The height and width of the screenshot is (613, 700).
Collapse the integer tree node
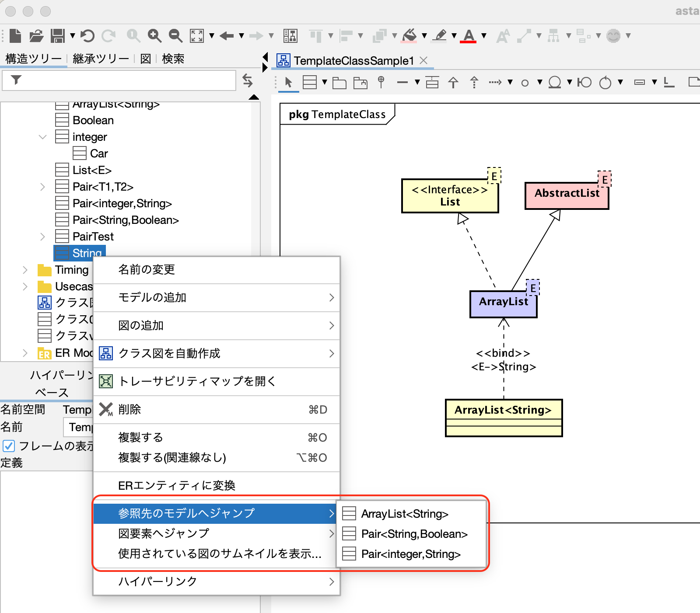pos(42,137)
